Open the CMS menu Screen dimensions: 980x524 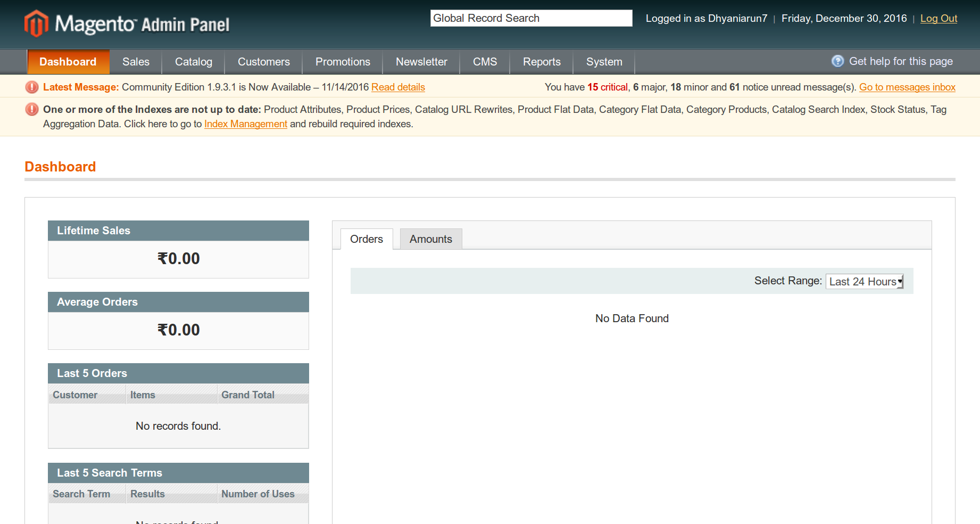click(x=485, y=62)
